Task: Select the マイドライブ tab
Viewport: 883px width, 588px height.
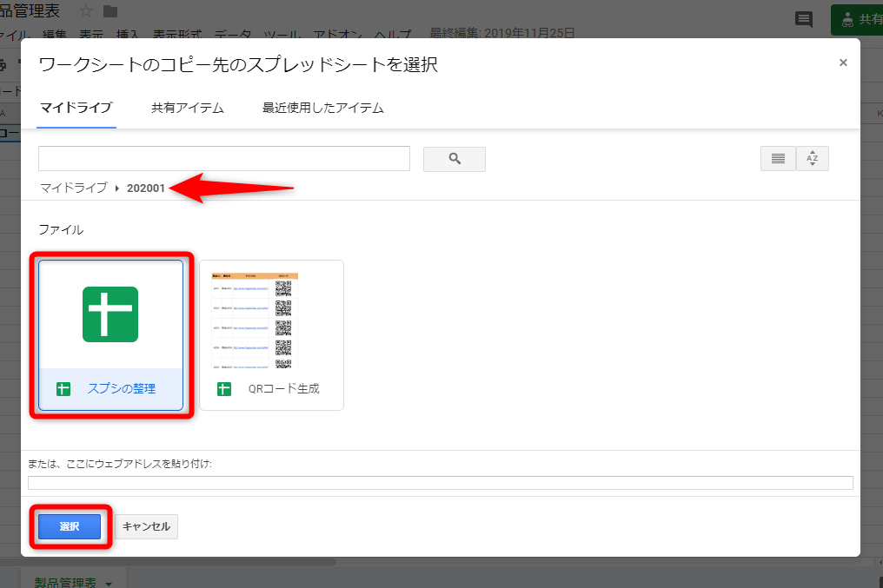Action: pyautogui.click(x=75, y=108)
